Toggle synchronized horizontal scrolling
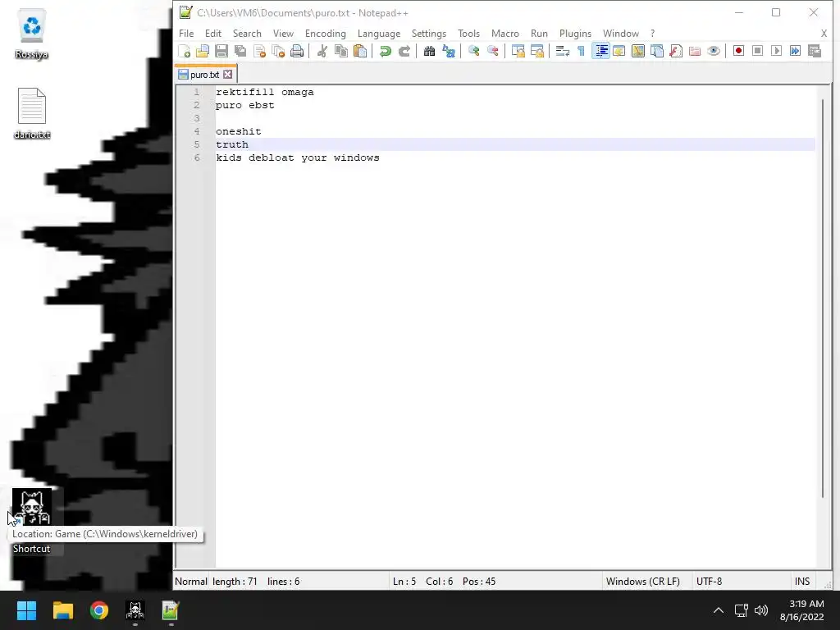Screen dimensions: 840x630 (536, 51)
